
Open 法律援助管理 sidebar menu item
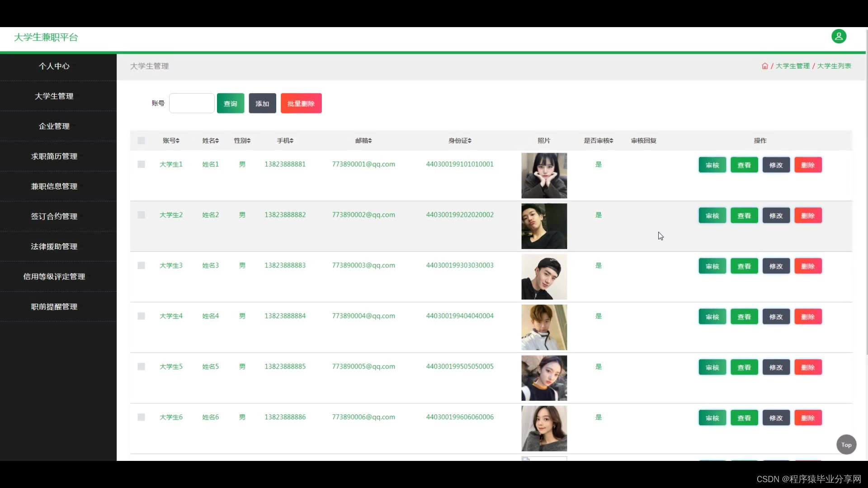pyautogui.click(x=54, y=246)
